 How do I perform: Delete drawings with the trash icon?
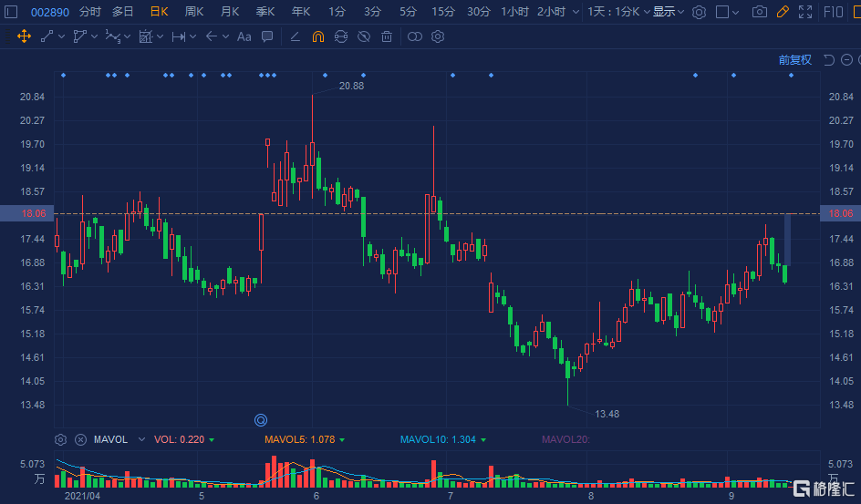pyautogui.click(x=387, y=36)
